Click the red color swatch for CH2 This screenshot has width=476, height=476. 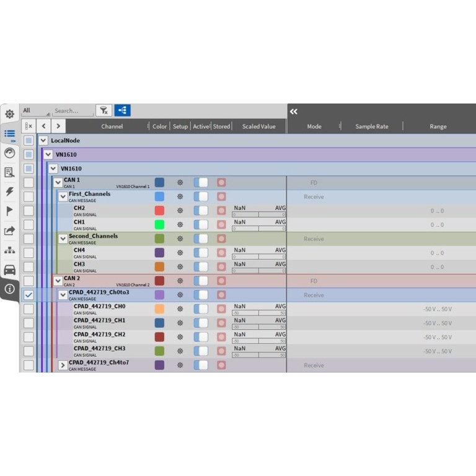tap(160, 210)
